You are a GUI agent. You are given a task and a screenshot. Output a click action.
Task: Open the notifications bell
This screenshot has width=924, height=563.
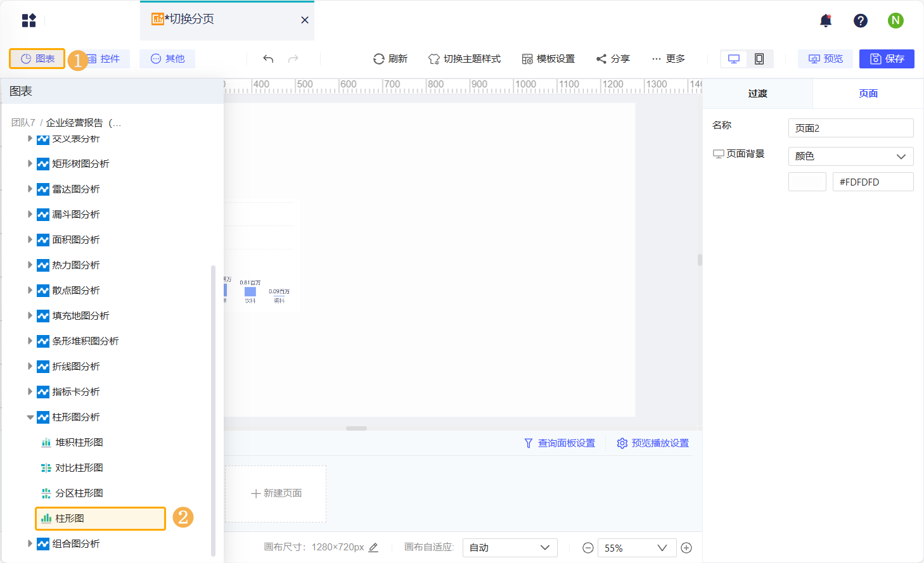(x=826, y=21)
